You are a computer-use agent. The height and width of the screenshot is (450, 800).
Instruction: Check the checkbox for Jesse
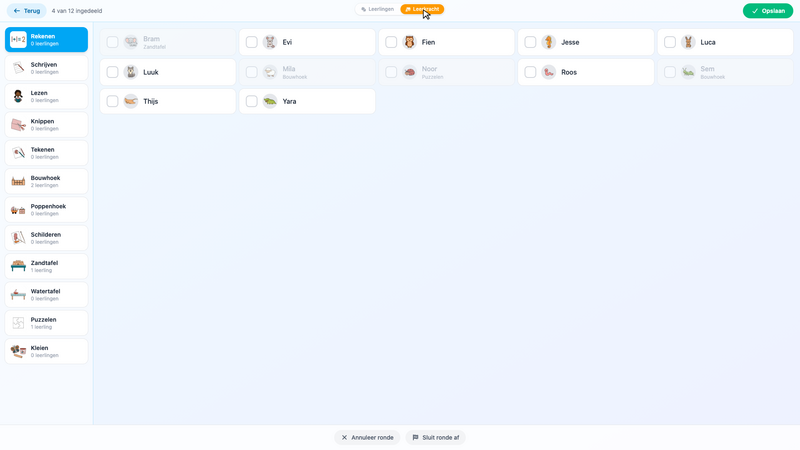pos(530,42)
